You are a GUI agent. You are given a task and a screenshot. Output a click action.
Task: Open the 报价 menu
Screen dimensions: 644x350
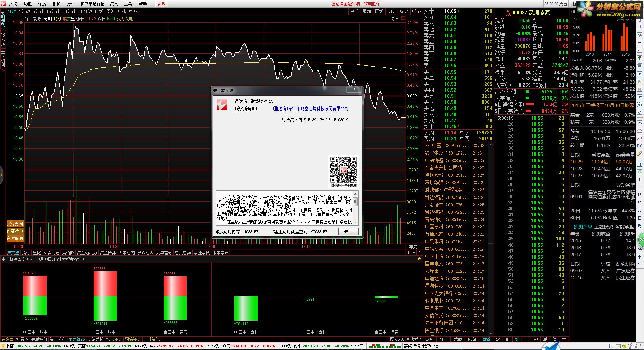click(x=57, y=4)
